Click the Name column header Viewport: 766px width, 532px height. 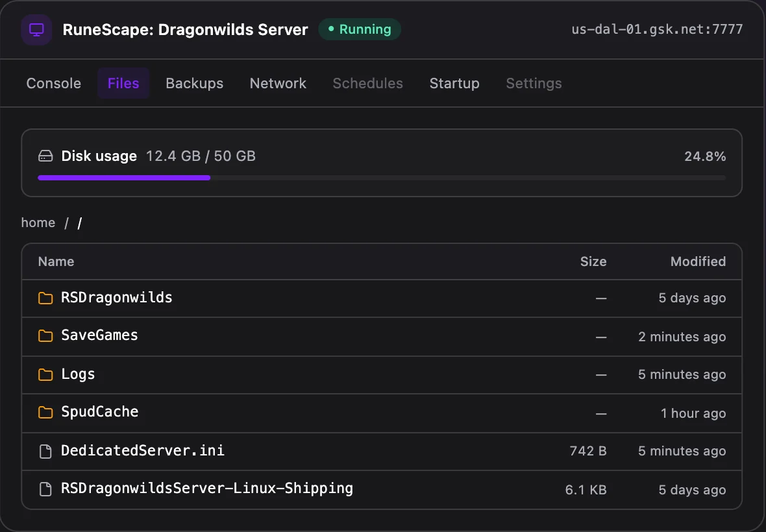coord(56,261)
